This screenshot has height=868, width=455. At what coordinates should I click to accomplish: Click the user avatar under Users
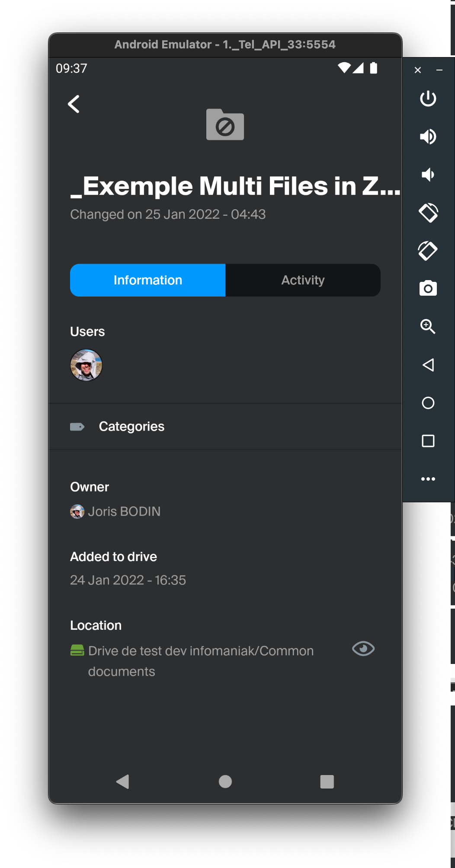(x=86, y=365)
